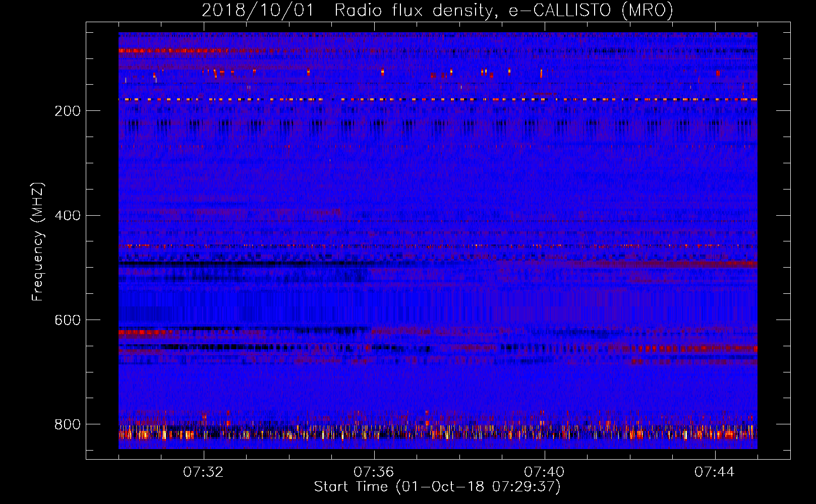Click the 07:36 time tick label
The width and height of the screenshot is (816, 504).
tap(374, 472)
